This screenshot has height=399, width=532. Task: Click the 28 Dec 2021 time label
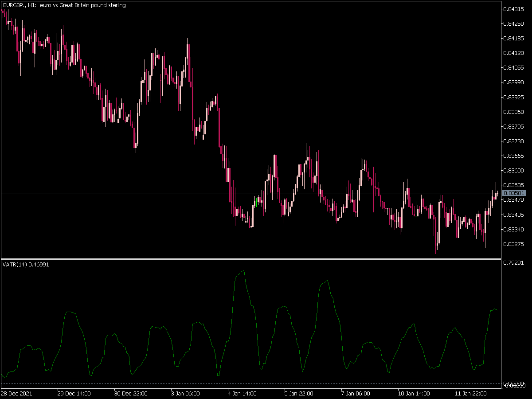click(x=16, y=393)
